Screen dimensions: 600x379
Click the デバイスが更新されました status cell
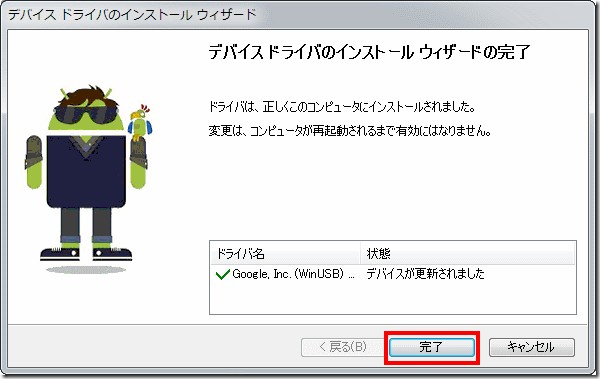425,274
